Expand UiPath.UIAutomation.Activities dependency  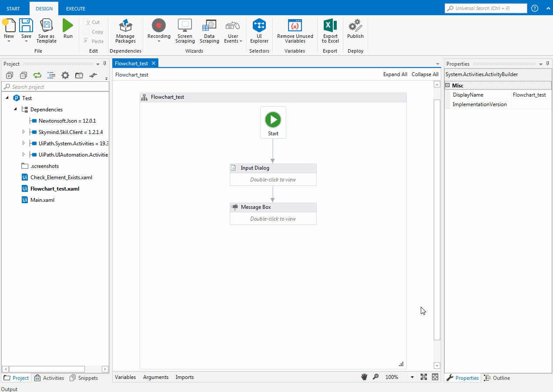[23, 154]
